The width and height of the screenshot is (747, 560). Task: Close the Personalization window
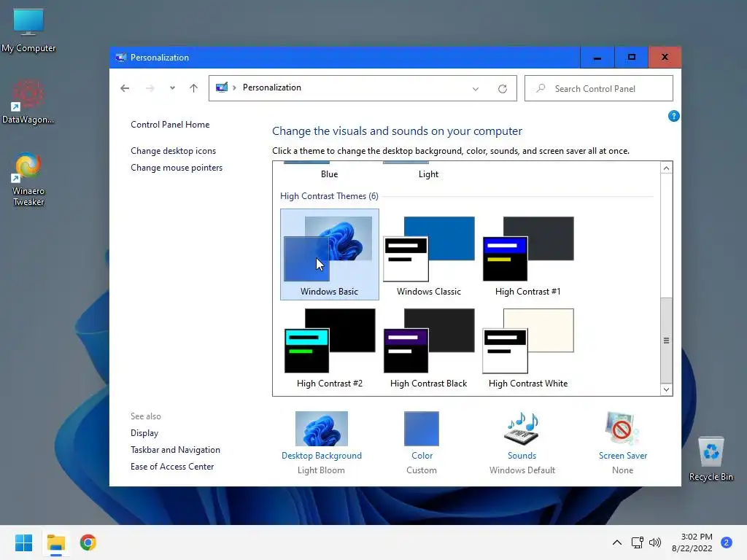[x=665, y=57]
